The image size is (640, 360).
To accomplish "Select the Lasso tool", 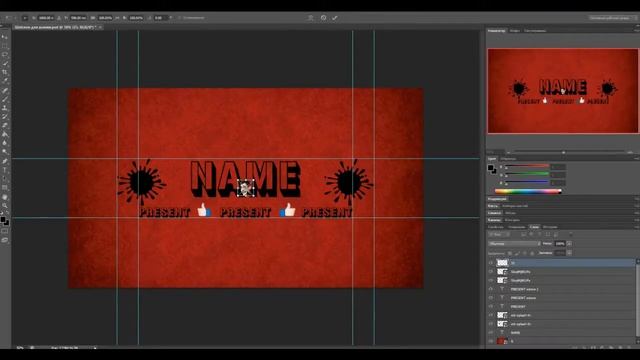I will tap(5, 54).
